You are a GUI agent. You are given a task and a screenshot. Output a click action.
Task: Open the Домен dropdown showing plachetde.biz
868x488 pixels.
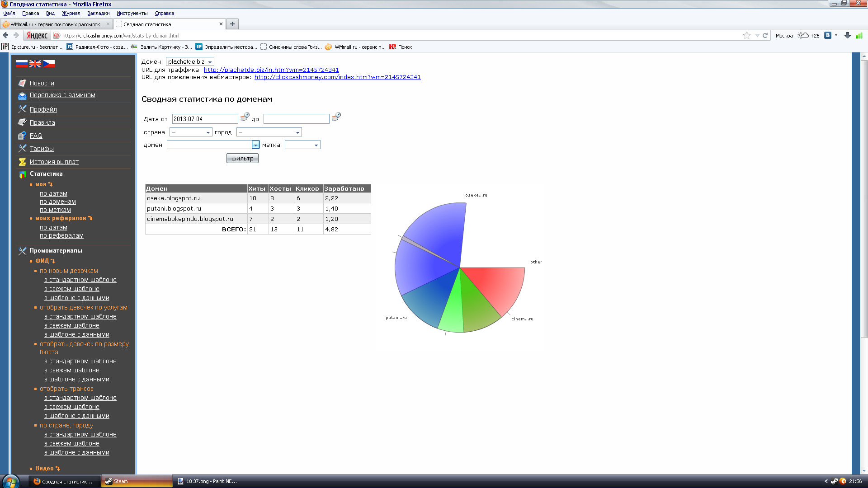pyautogui.click(x=190, y=61)
